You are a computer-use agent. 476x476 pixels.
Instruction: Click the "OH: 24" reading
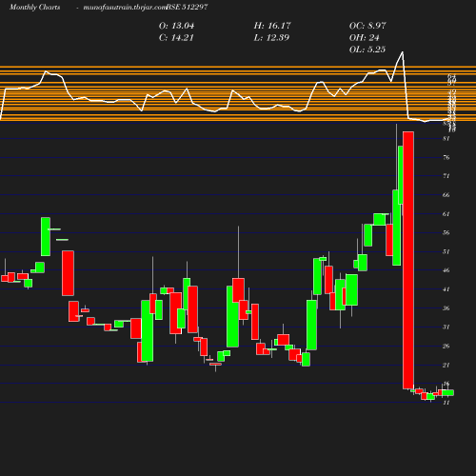(365, 38)
